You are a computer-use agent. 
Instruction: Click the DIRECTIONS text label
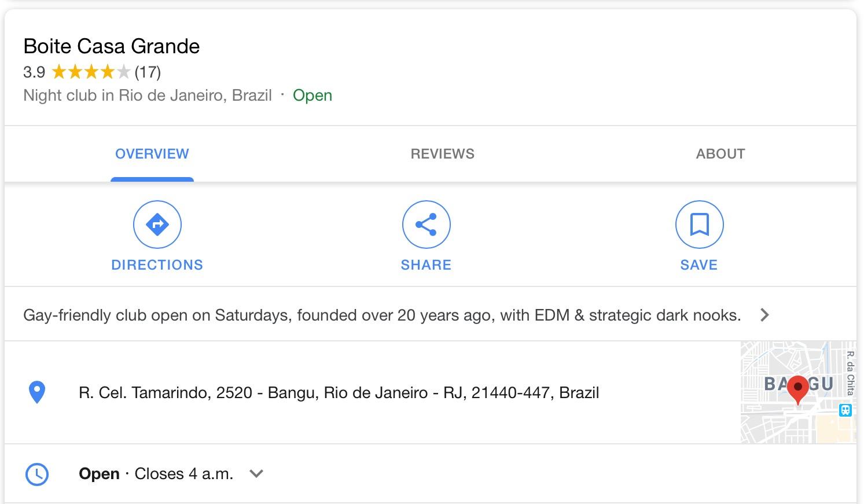pos(157,265)
